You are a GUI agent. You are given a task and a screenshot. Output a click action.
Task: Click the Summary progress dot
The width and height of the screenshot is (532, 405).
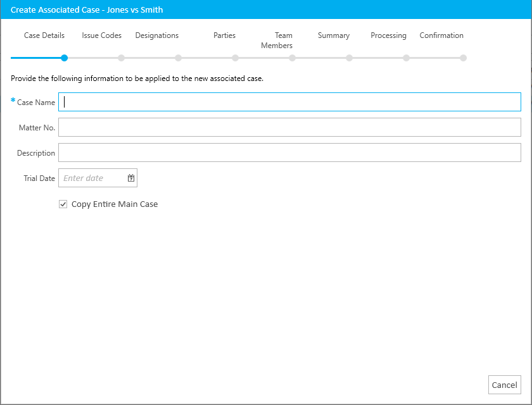pos(349,58)
